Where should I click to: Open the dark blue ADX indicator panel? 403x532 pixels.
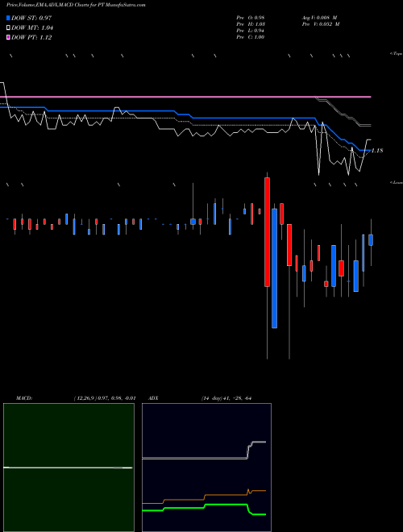click(x=206, y=468)
